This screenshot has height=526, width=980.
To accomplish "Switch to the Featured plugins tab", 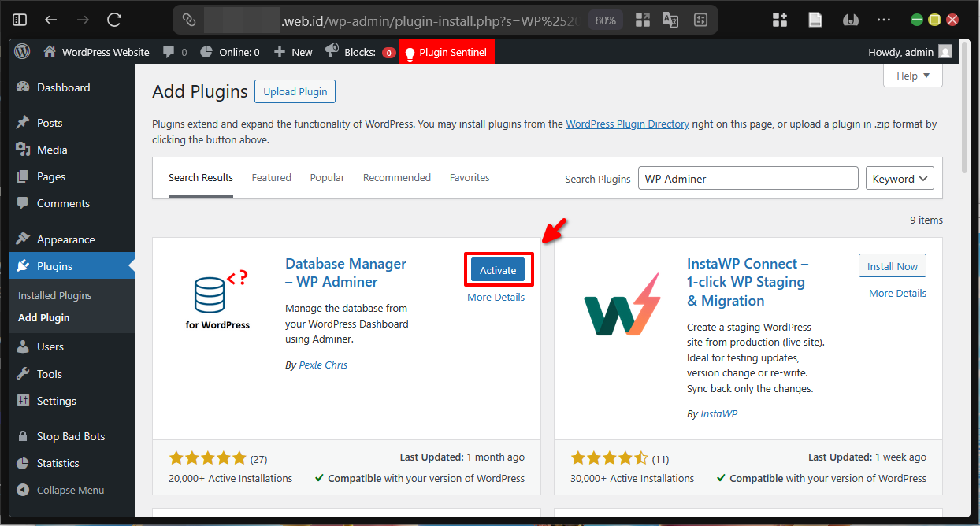I will pyautogui.click(x=271, y=177).
